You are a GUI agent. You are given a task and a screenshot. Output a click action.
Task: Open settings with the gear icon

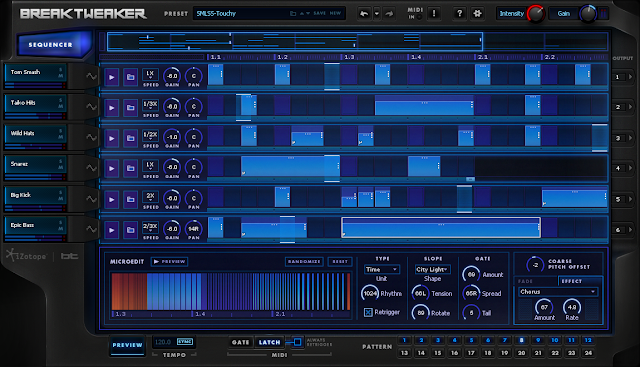tap(477, 13)
